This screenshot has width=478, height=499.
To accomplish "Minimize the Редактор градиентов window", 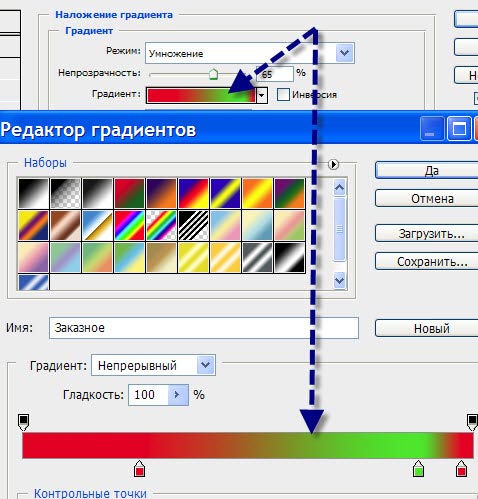I will click(432, 128).
